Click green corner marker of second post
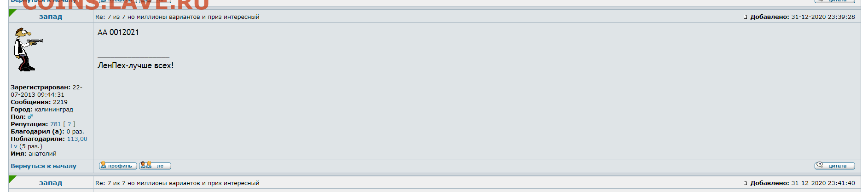The image size is (868, 192). pyautogui.click(x=12, y=179)
